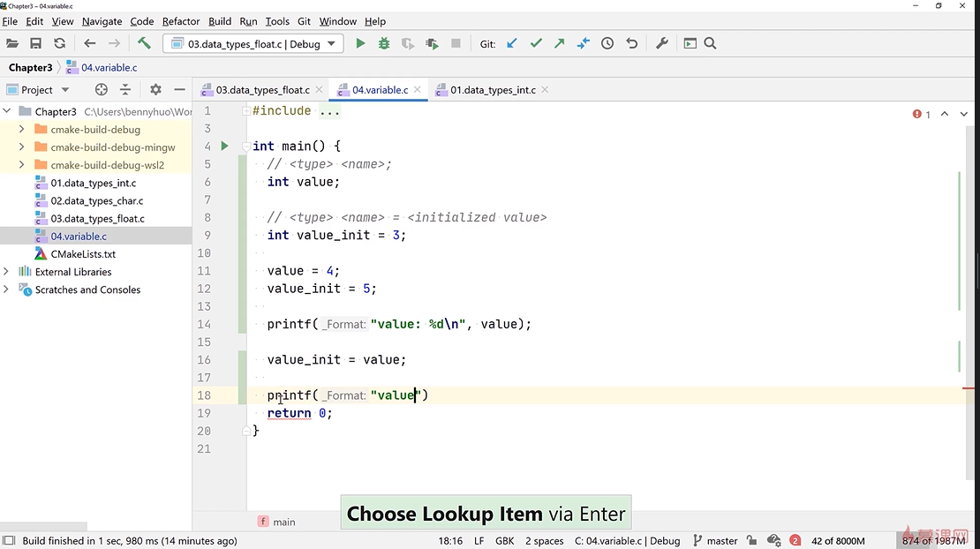Update project with Git blue arrow
980x549 pixels.
pyautogui.click(x=512, y=44)
